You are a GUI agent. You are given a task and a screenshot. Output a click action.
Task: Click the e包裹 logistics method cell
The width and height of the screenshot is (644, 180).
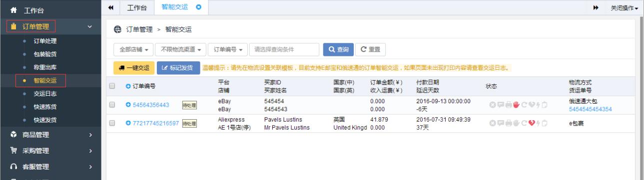pyautogui.click(x=577, y=123)
